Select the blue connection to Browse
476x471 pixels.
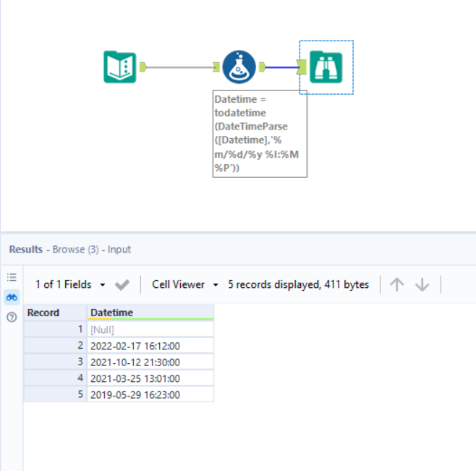click(x=281, y=67)
